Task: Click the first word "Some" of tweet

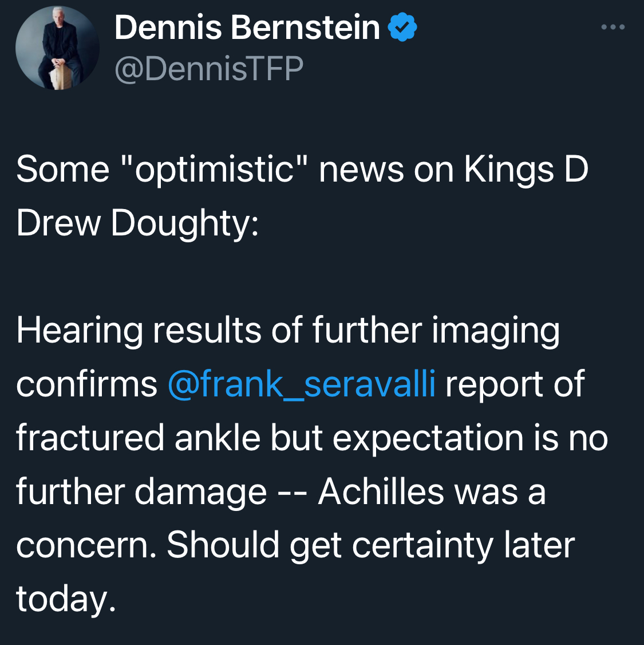Action: point(63,170)
